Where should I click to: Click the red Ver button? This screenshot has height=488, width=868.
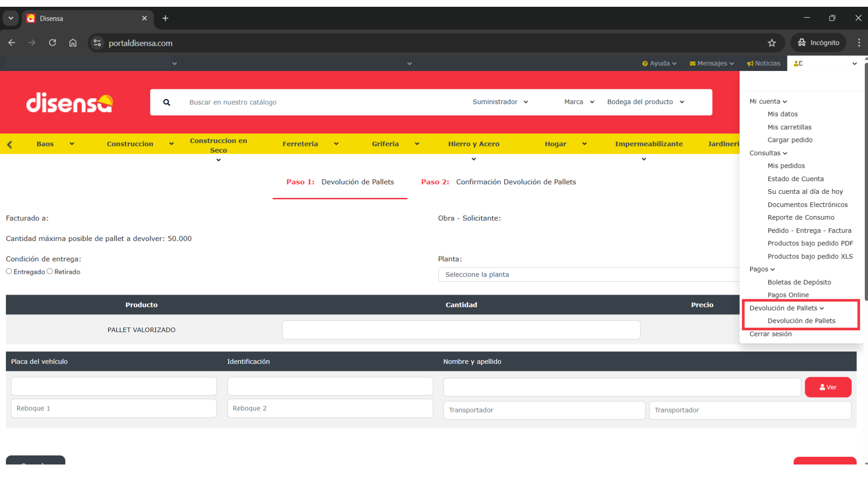click(828, 387)
